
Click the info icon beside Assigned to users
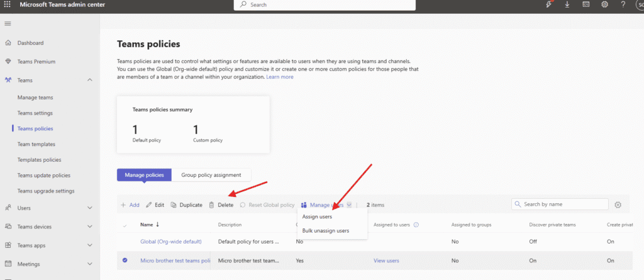pos(416,225)
